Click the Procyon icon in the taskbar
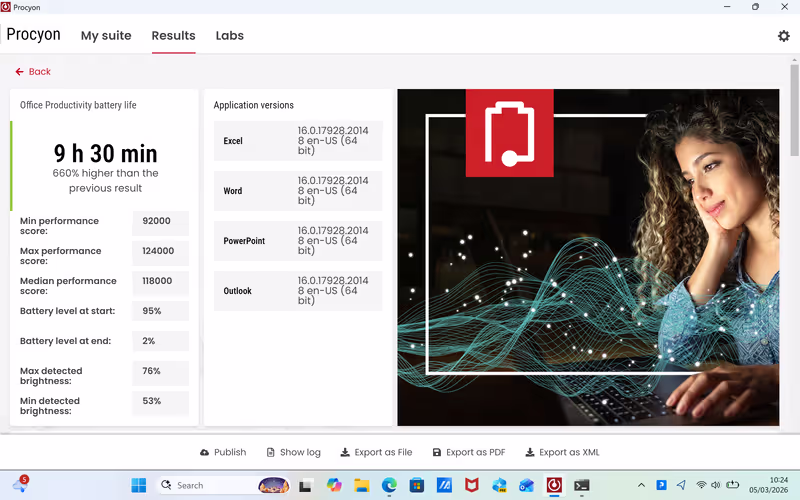This screenshot has height=500, width=800. [x=553, y=485]
